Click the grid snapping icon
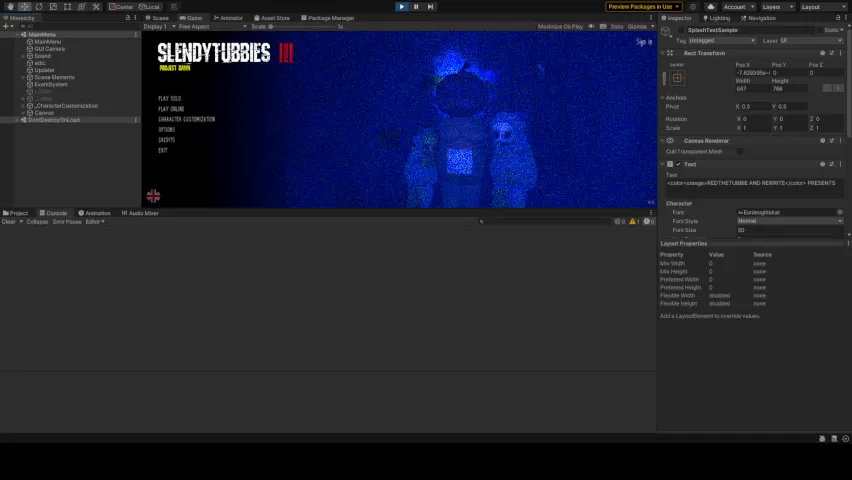 pyautogui.click(x=174, y=7)
